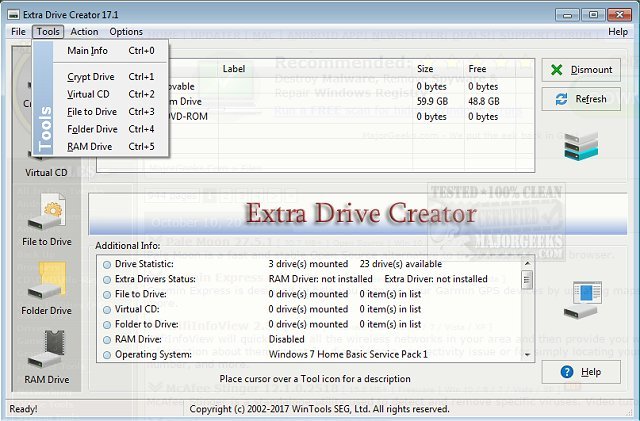
Task: Choose Virtual CD from Tools menu
Action: point(111,94)
